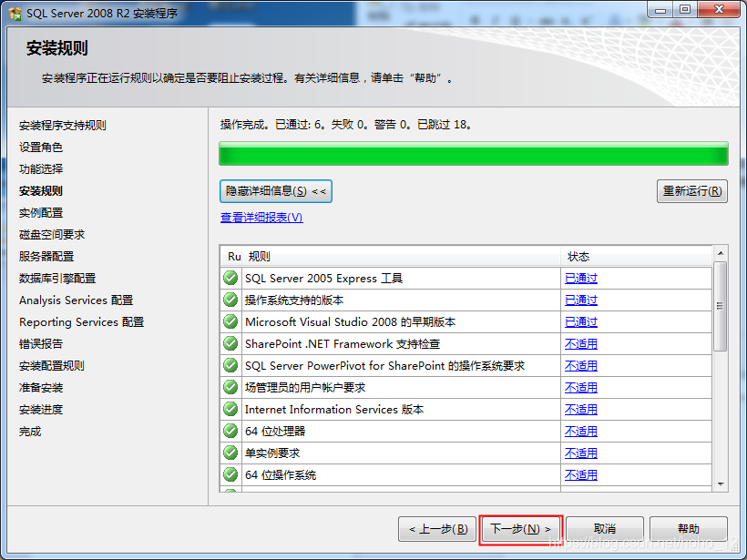The image size is (747, 560).
Task: Select the 数据库引擎配置 step in sidebar
Action: (x=57, y=279)
